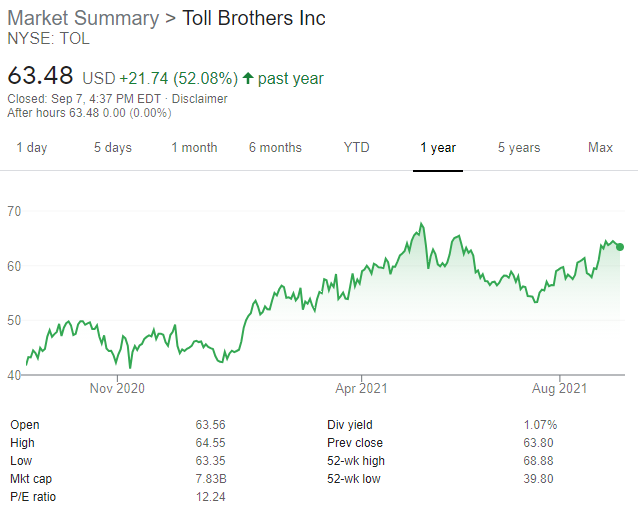Viewport: 638px width, 513px height.
Task: Switch to 5 days tab
Action: tap(113, 148)
